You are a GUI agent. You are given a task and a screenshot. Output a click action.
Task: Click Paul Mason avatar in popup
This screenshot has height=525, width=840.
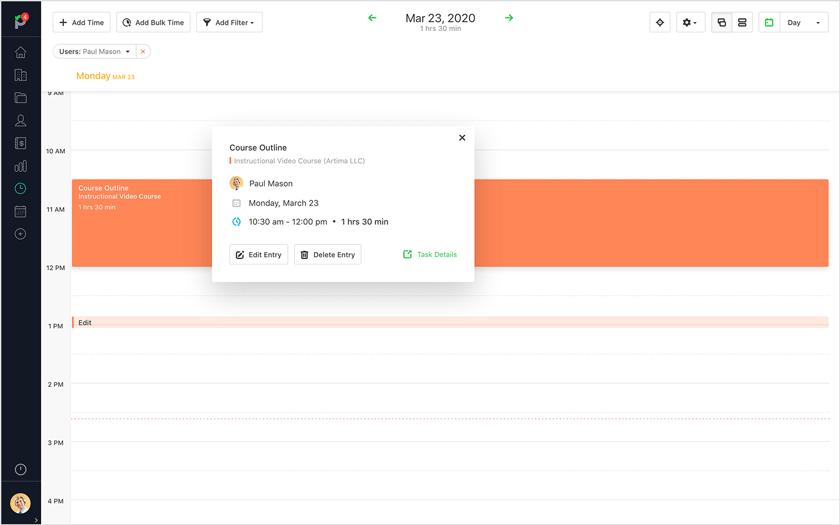pyautogui.click(x=236, y=183)
